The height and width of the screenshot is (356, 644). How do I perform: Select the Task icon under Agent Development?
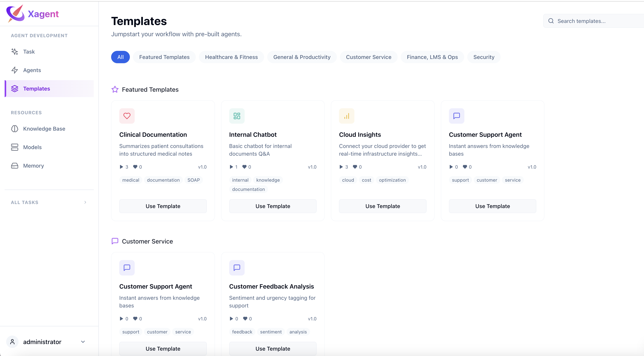point(14,52)
